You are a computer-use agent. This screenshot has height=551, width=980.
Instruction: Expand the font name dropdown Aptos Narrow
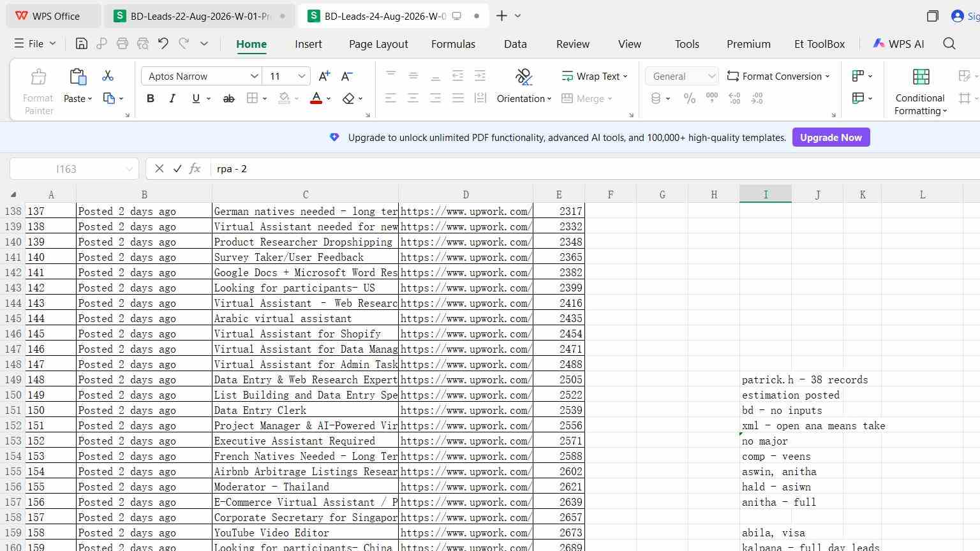(x=254, y=76)
